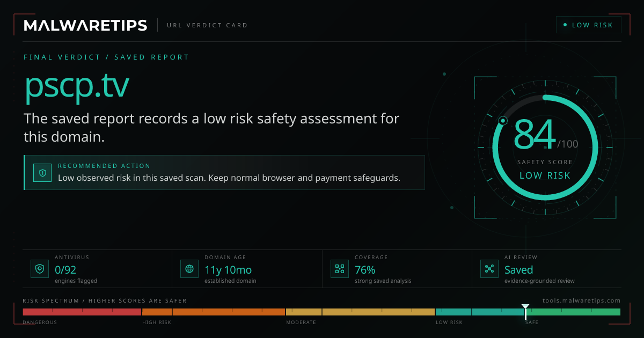Image resolution: width=644 pixels, height=338 pixels.
Task: Click the 'established domain' caption
Action: (x=230, y=281)
